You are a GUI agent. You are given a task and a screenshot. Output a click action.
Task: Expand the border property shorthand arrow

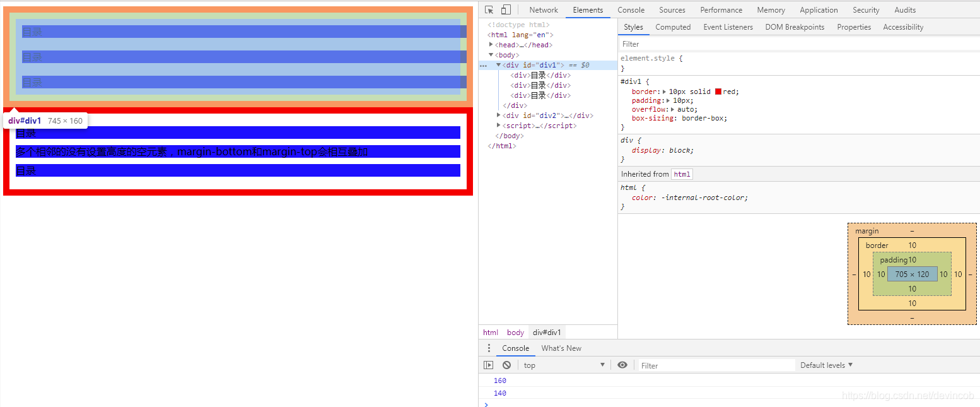point(665,91)
